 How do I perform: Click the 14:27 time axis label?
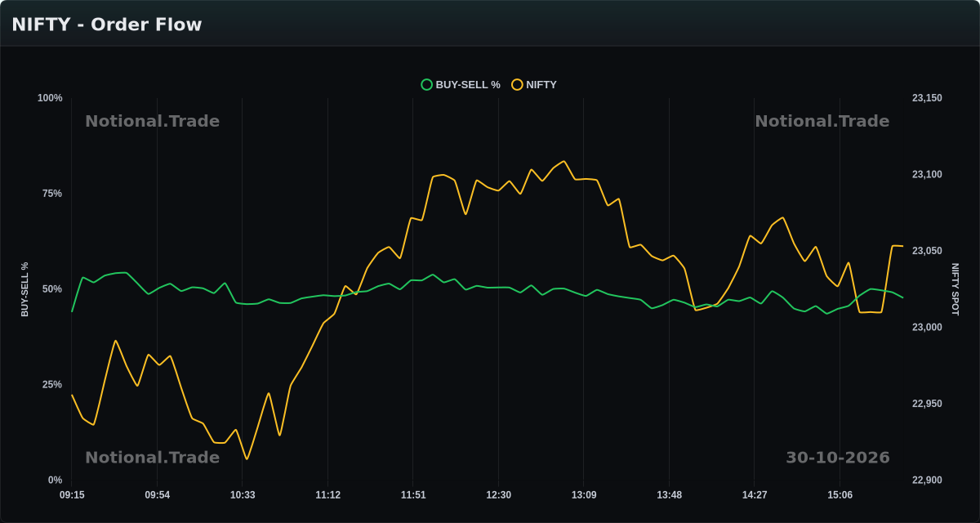point(754,495)
